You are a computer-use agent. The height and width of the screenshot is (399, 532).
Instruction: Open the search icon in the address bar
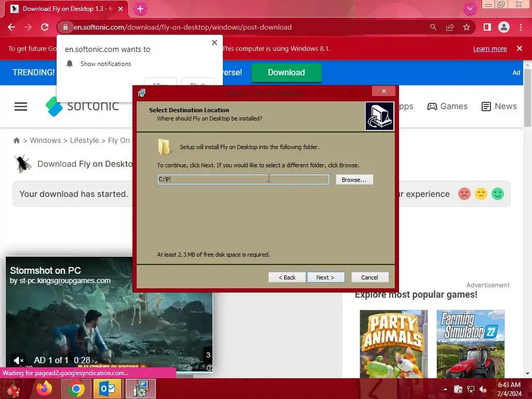tap(433, 27)
